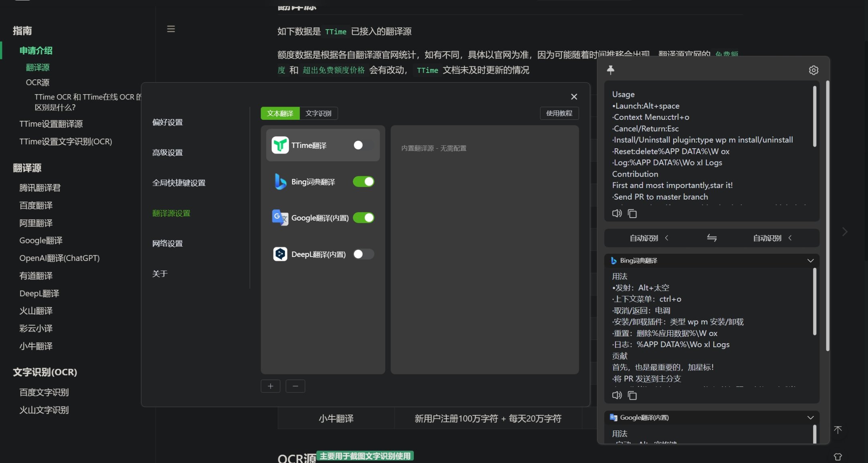Click the Bing词典翻译 logo icon
This screenshot has height=463, width=868.
(x=280, y=182)
